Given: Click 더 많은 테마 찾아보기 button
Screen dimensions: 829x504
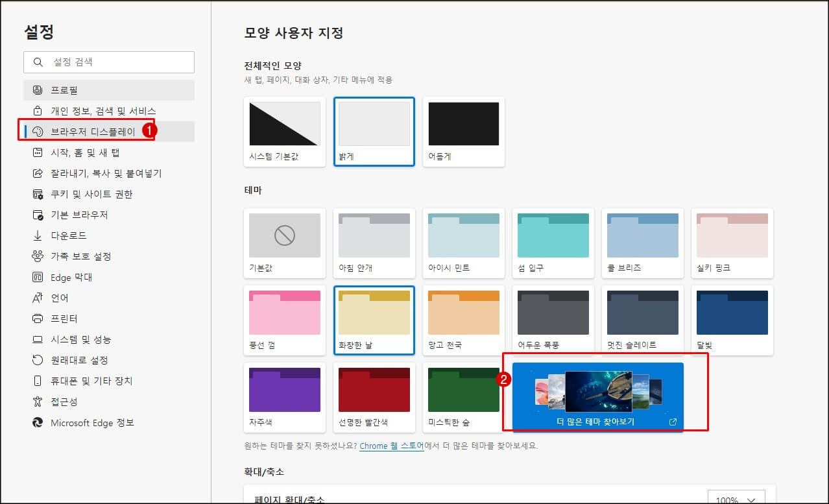Looking at the screenshot, I should [598, 397].
